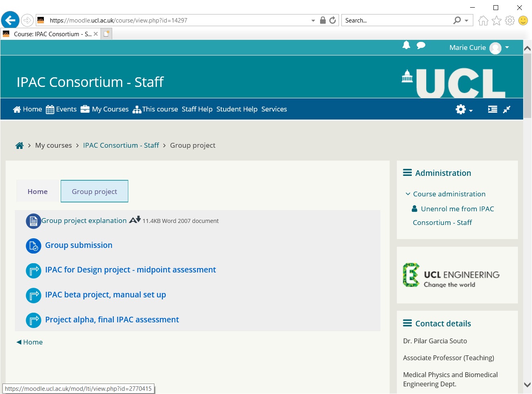Click the icon beside Project alpha
Image resolution: width=532 pixels, height=394 pixels.
coord(33,320)
